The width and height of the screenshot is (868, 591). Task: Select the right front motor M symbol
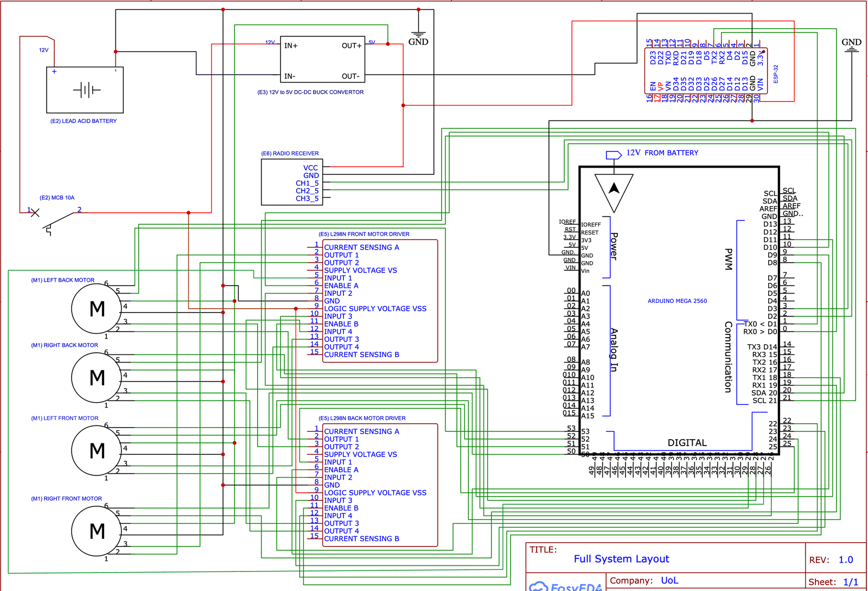97,531
